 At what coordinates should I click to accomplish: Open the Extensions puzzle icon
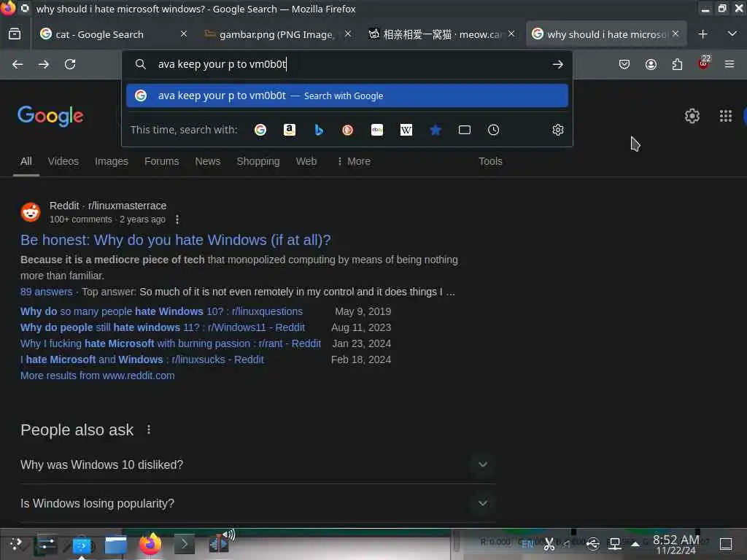pos(677,64)
